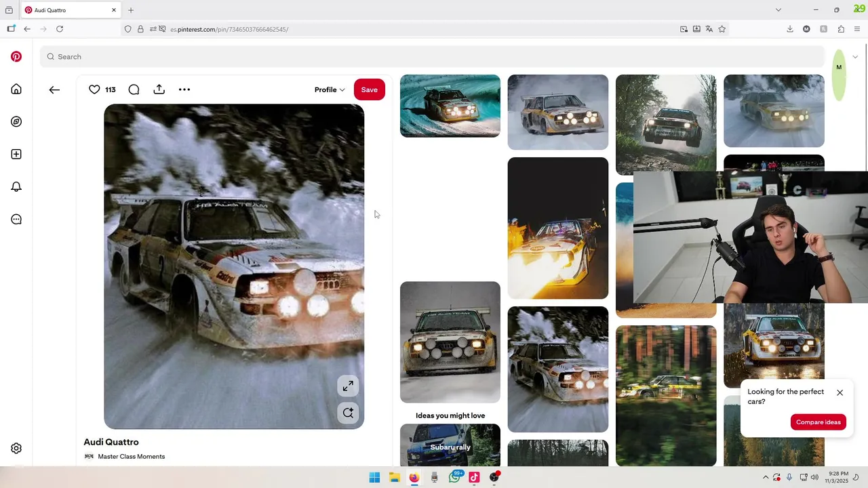Click the Create plus icon
Image resolution: width=868 pixels, height=488 pixels.
point(16,155)
